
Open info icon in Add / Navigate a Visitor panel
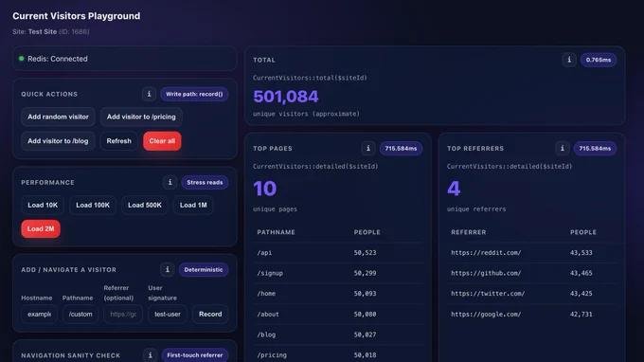tap(168, 269)
